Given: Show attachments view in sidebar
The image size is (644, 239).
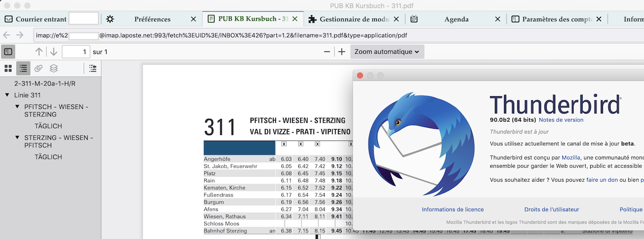Looking at the screenshot, I should (x=39, y=68).
